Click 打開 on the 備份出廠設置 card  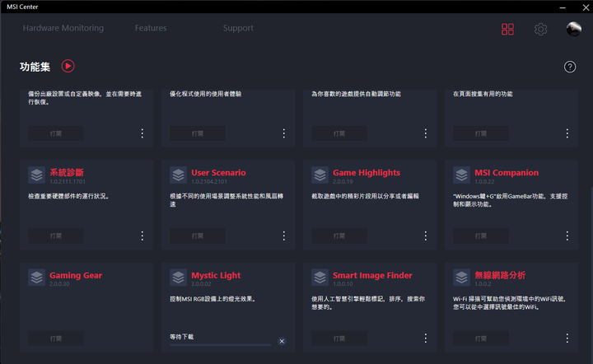coord(56,133)
